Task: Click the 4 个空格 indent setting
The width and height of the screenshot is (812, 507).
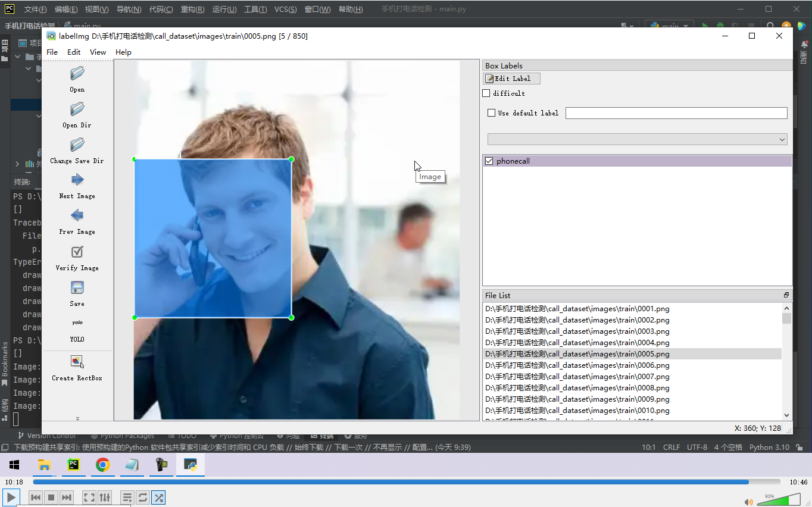Action: (729, 447)
